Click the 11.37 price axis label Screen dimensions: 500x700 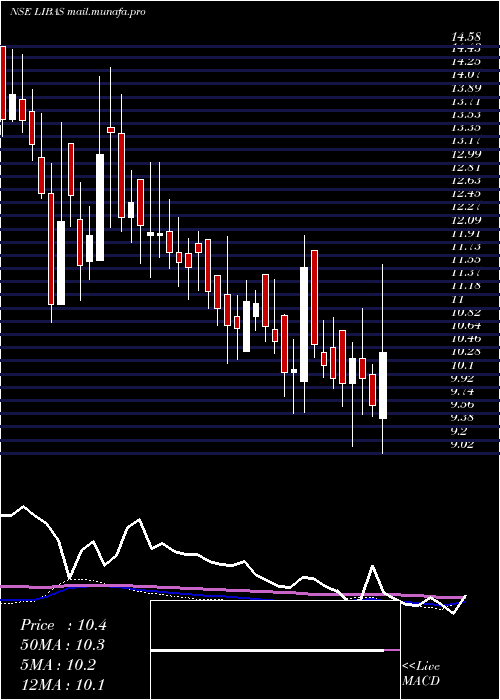(466, 272)
